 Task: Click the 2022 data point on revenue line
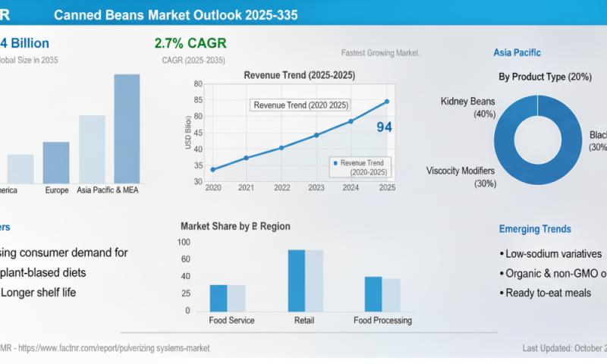point(281,147)
